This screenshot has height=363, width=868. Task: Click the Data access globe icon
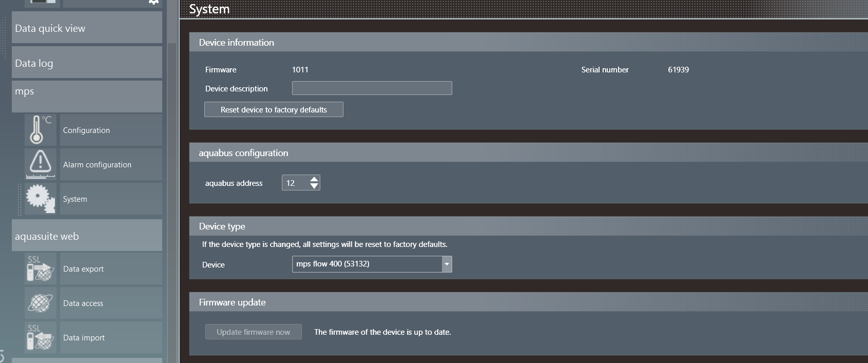(x=40, y=303)
